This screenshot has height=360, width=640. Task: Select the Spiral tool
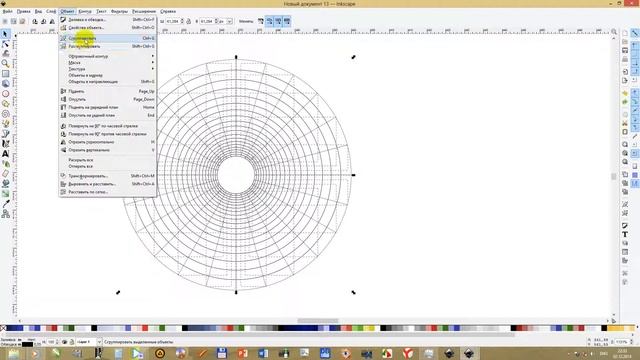[x=5, y=114]
